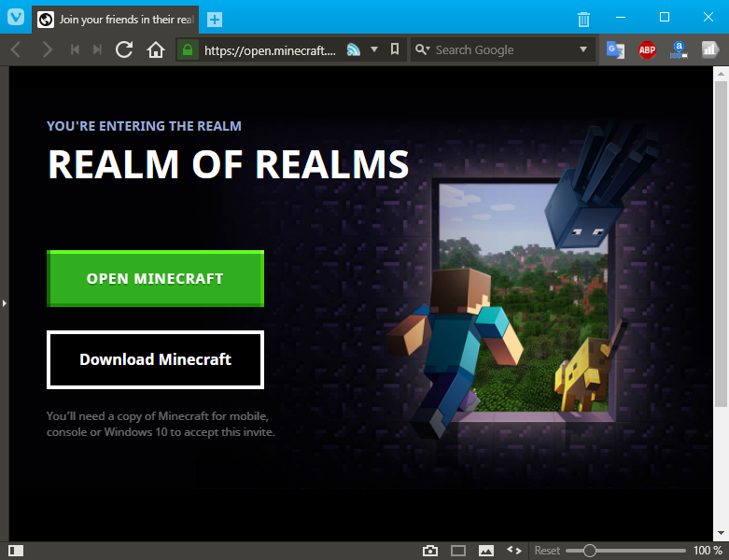This screenshot has width=729, height=560.
Task: Go to the home page
Action: tap(156, 49)
